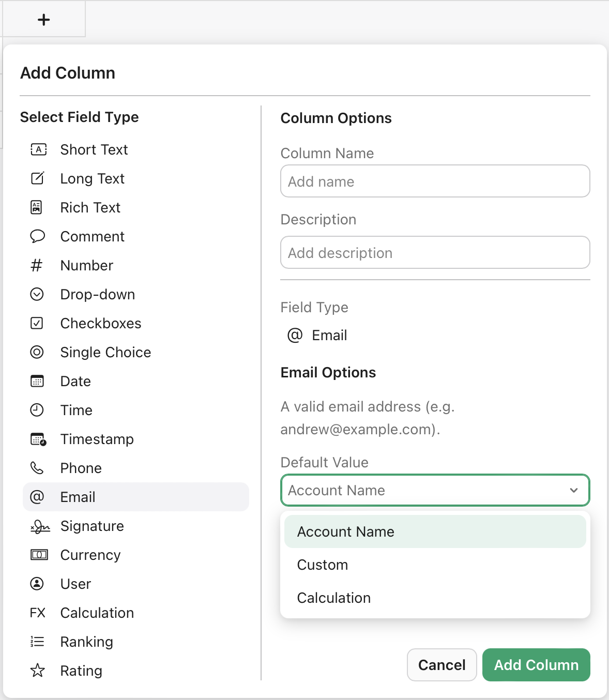Choose Custom from the default value options

pyautogui.click(x=322, y=565)
